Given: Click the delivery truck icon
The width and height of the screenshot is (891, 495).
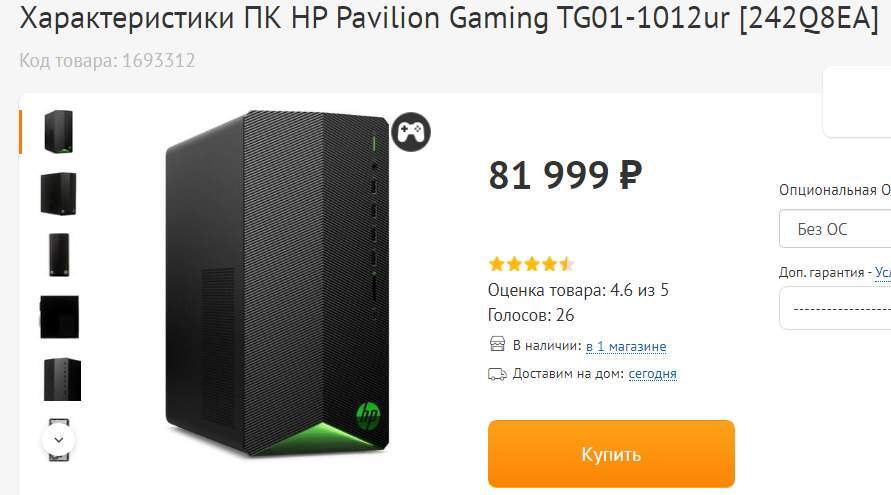Looking at the screenshot, I should tap(497, 374).
